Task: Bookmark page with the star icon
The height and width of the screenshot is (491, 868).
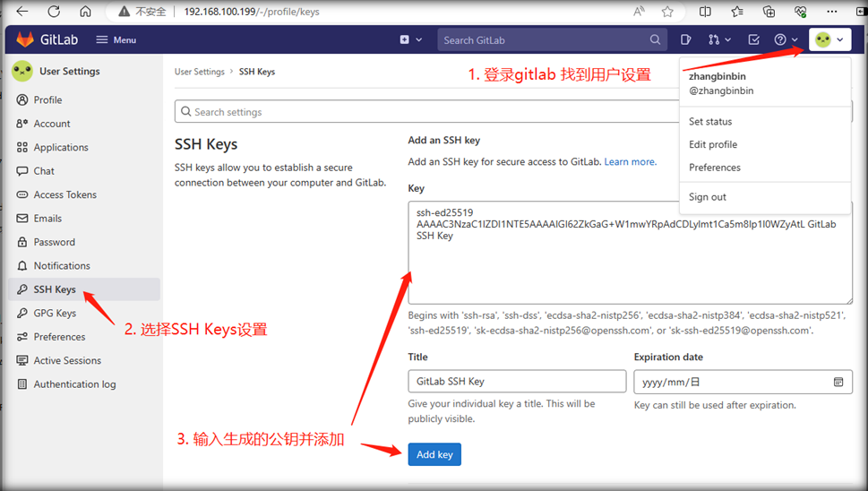Action: [x=667, y=12]
